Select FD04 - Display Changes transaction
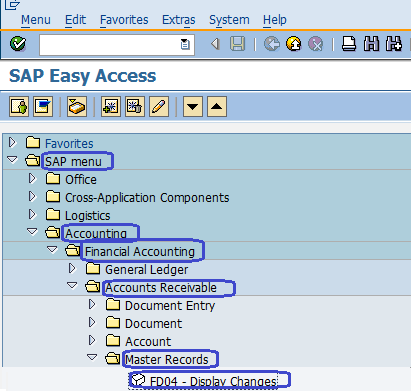Image resolution: width=411 pixels, height=391 pixels. click(x=213, y=381)
